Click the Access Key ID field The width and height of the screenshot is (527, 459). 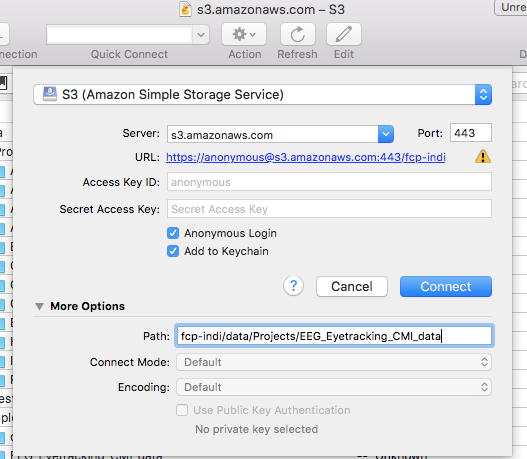click(x=329, y=182)
